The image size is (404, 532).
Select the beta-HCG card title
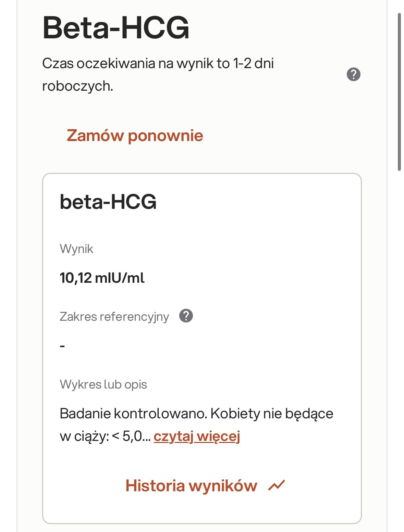(x=108, y=202)
